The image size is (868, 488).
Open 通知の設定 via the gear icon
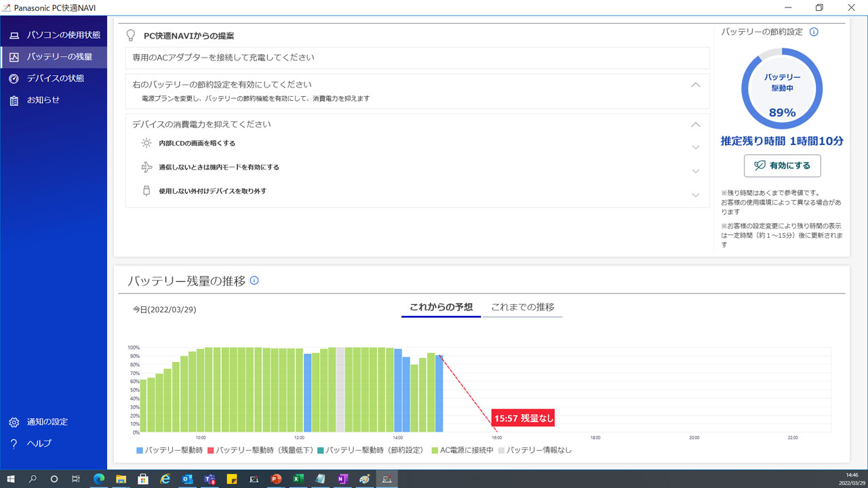14,422
